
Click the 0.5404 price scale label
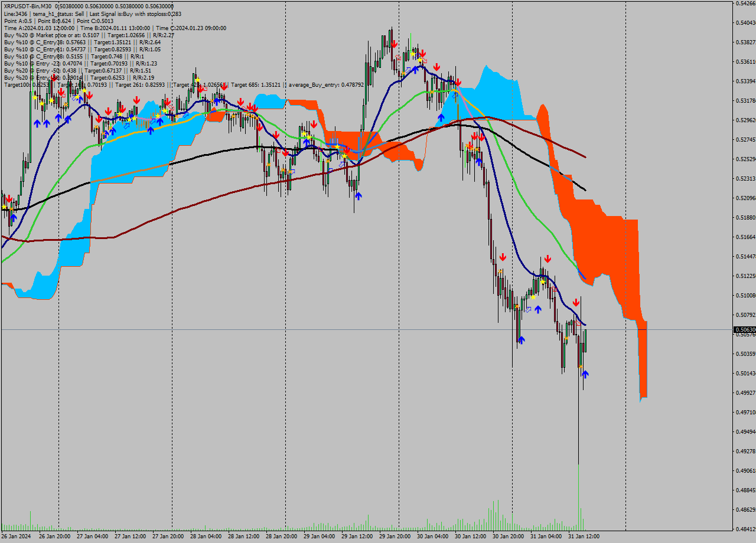(745, 22)
